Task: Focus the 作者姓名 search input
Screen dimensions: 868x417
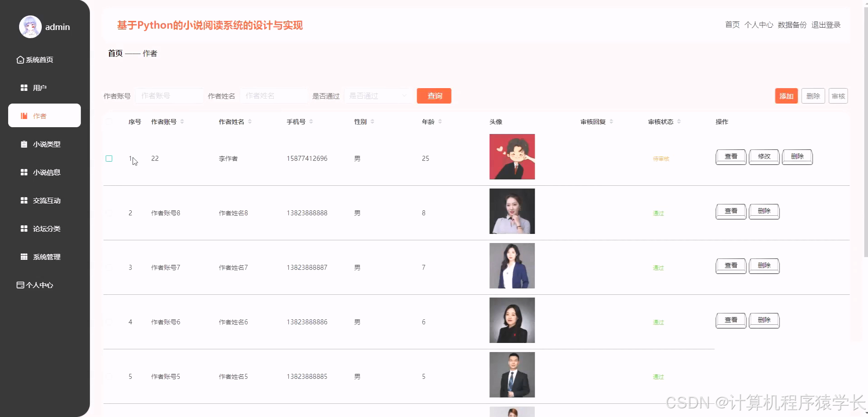Action: click(274, 96)
